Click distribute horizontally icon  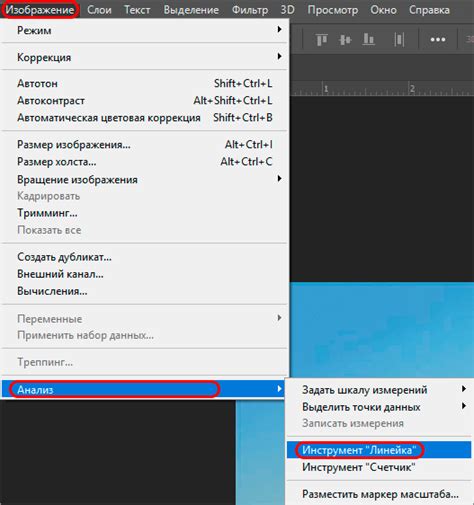(x=399, y=40)
